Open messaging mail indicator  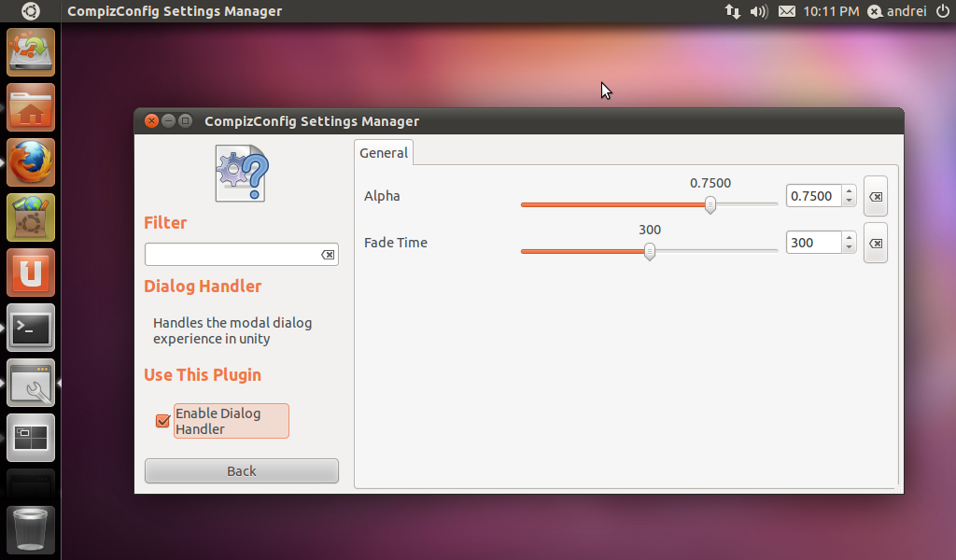pos(787,11)
